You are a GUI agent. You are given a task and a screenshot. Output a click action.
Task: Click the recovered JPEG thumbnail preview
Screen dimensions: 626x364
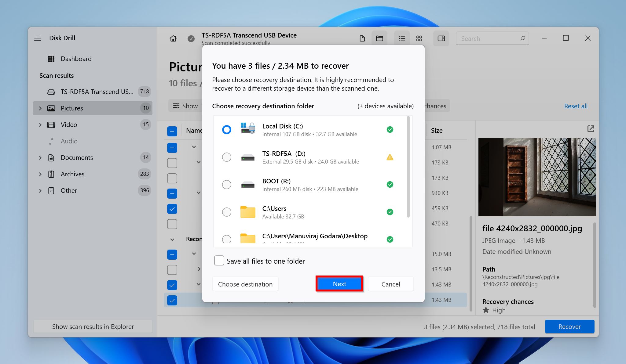(536, 177)
